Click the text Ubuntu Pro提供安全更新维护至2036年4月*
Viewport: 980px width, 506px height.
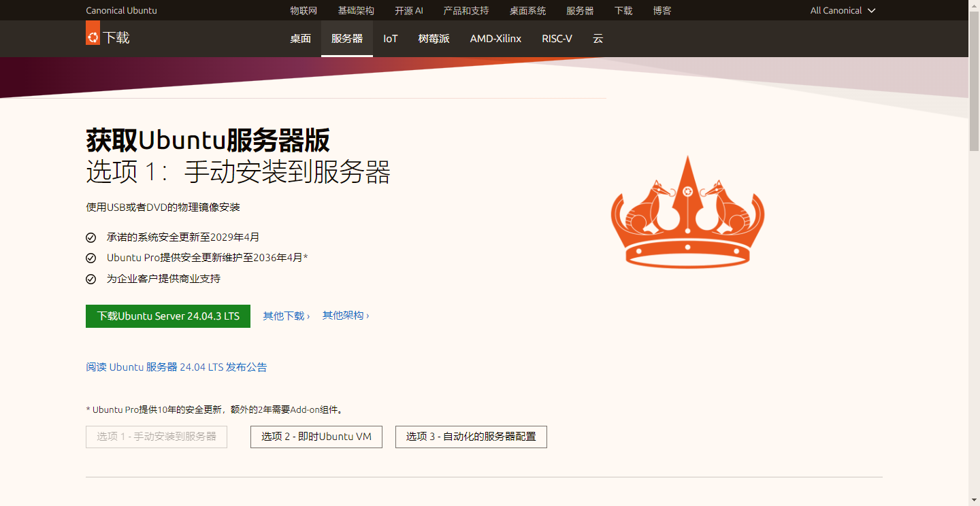pyautogui.click(x=208, y=258)
